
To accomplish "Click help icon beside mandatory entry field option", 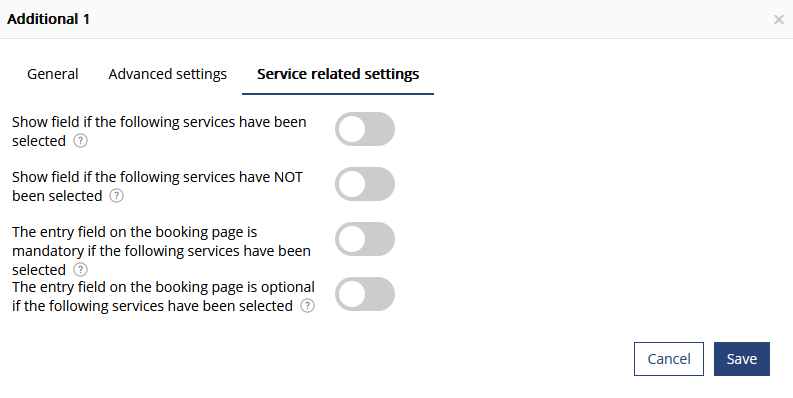I will (80, 270).
